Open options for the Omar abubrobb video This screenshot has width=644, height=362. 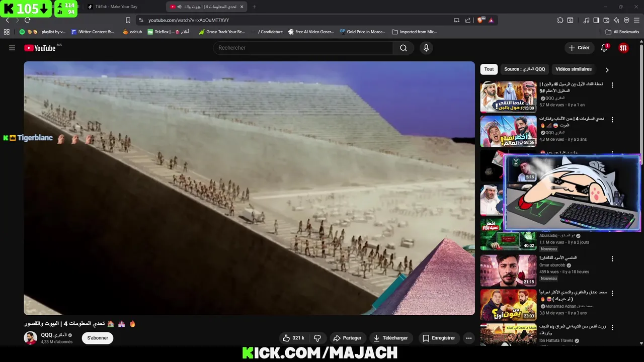(612, 259)
